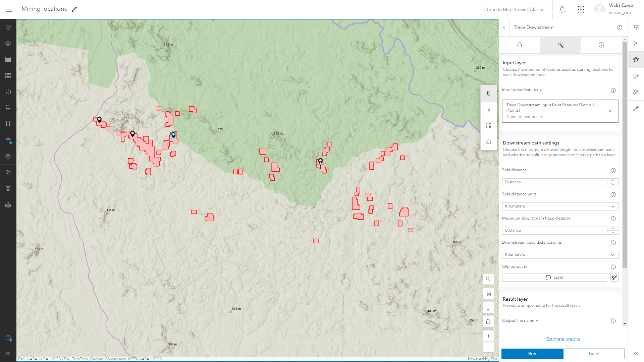Open the Bookmarks icon

(8, 124)
